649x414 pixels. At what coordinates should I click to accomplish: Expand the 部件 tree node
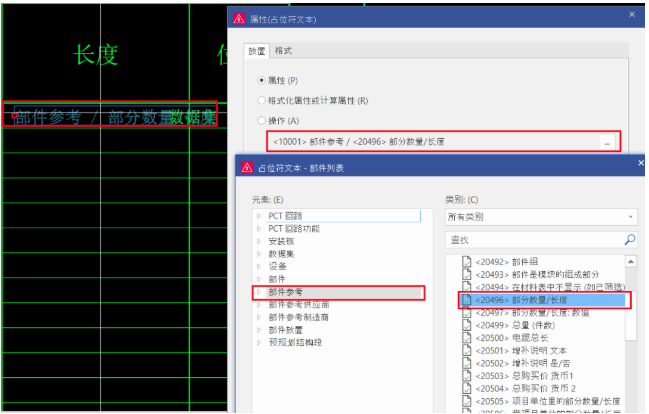click(259, 279)
